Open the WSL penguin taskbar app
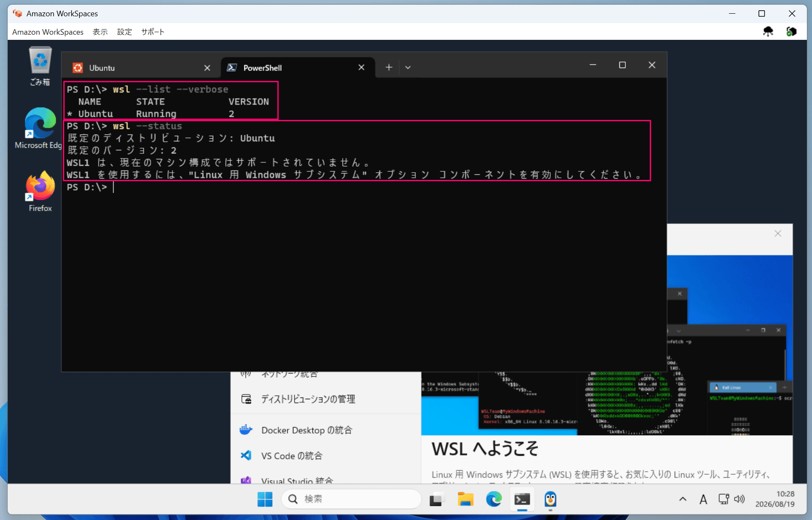The width and height of the screenshot is (812, 520). point(550,499)
